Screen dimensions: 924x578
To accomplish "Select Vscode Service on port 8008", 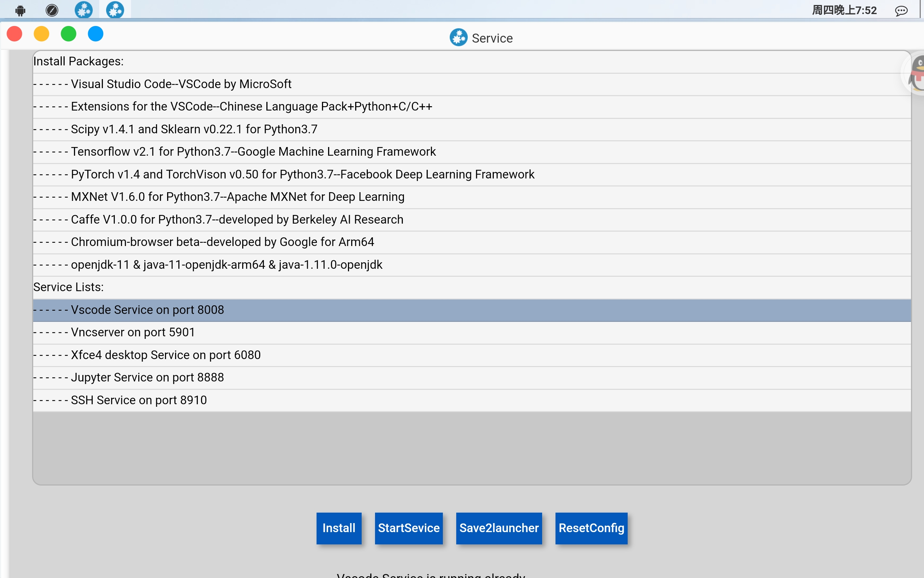I will [472, 310].
